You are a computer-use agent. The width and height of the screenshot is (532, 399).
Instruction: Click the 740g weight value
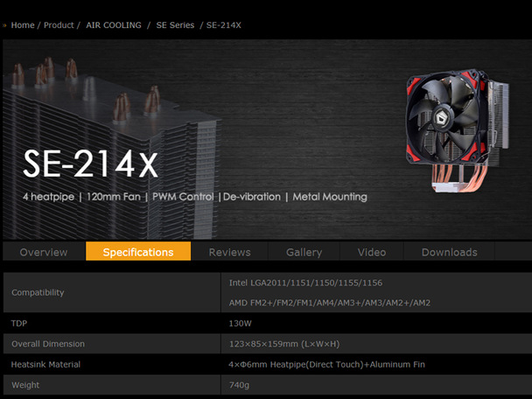coord(239,385)
